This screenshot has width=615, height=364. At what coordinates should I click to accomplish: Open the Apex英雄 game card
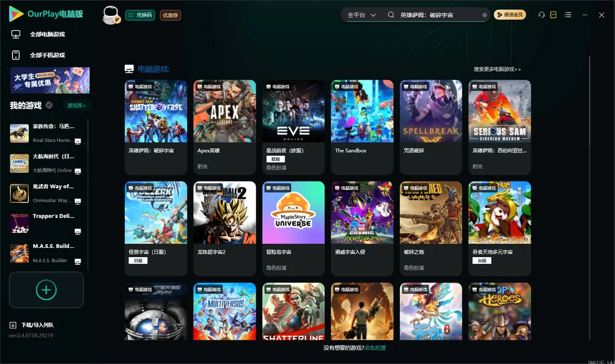click(224, 127)
